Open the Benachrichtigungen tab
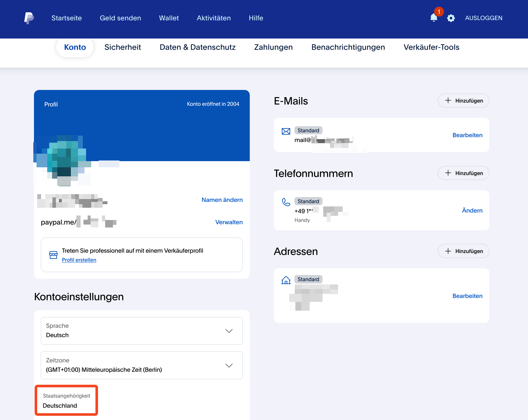528x420 pixels. (x=348, y=47)
